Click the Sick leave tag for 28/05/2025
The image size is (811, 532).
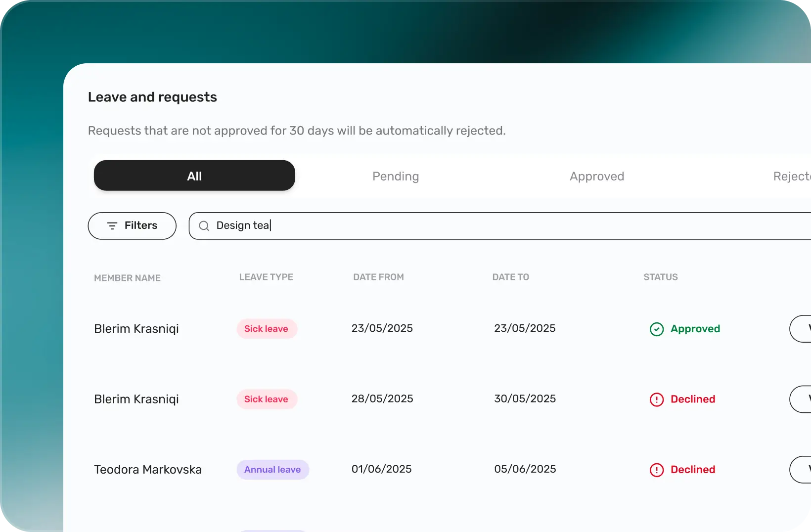coord(266,399)
